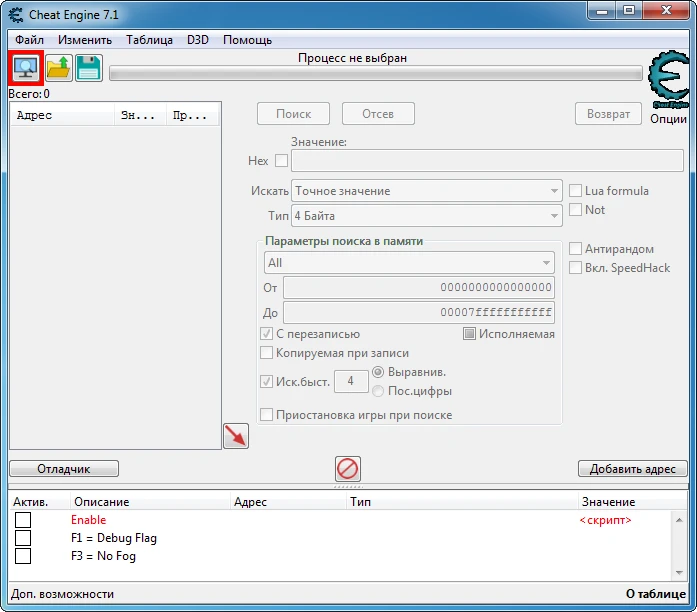Click the Пр... column header

coord(193,115)
